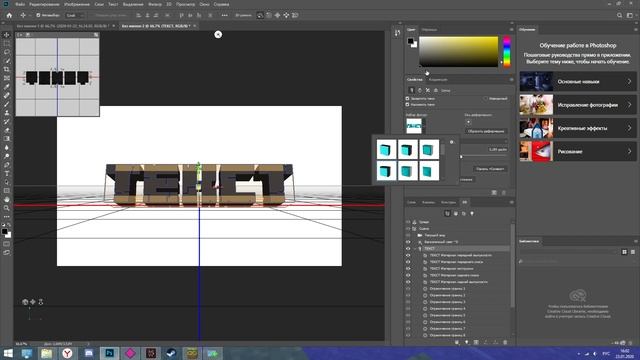Screen dimensions: 640x360
Task: Click the Reset Deformation button
Action: (486, 131)
